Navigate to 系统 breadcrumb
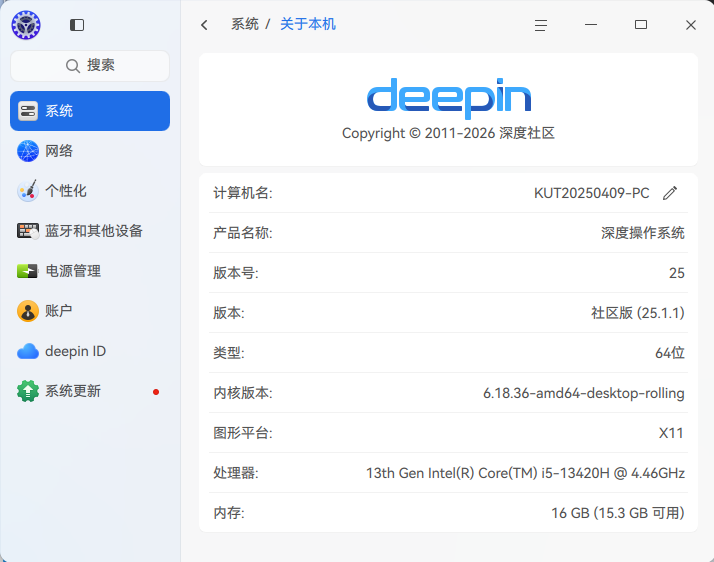Screen dimensions: 714x562 coord(245,24)
